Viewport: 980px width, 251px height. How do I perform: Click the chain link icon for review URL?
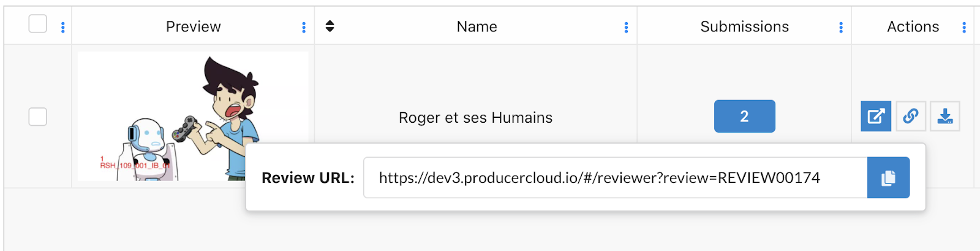911,116
